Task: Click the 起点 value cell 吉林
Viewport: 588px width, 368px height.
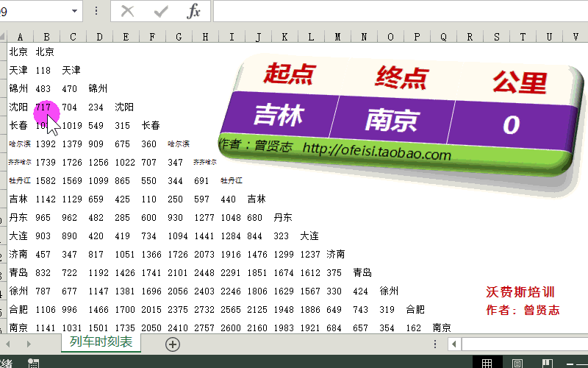Action: [x=279, y=115]
